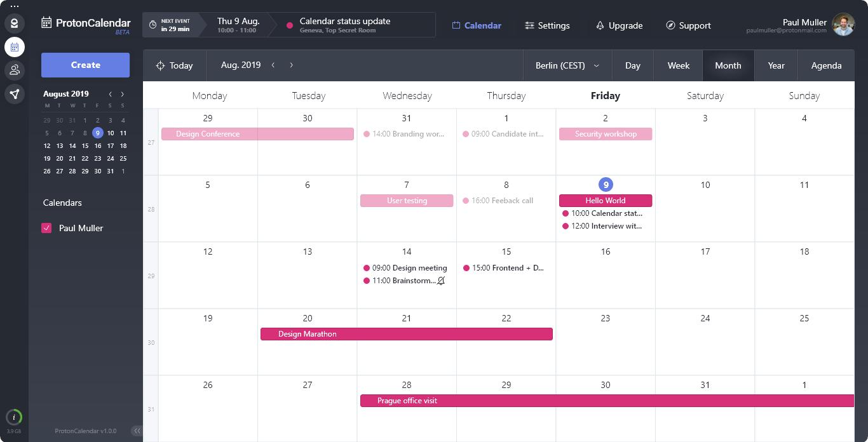
Task: Open the paper-plane VPN icon in sidebar
Action: click(x=14, y=93)
